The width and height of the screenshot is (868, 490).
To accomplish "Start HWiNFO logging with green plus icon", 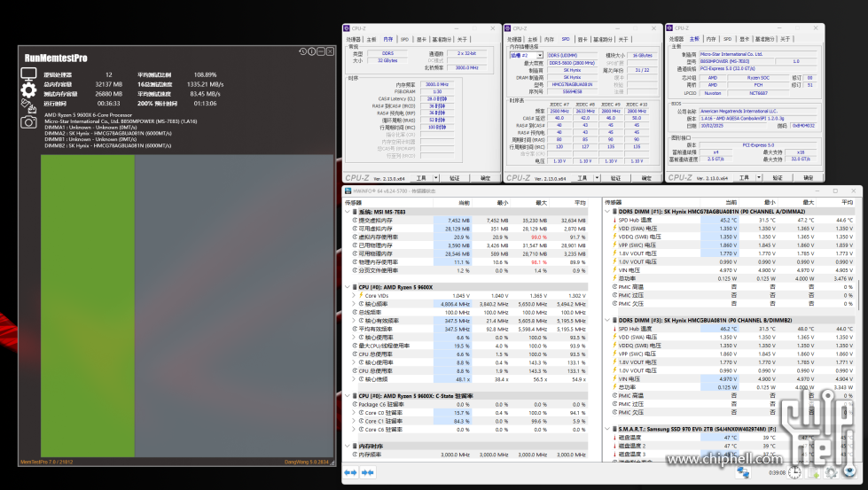I will [813, 473].
